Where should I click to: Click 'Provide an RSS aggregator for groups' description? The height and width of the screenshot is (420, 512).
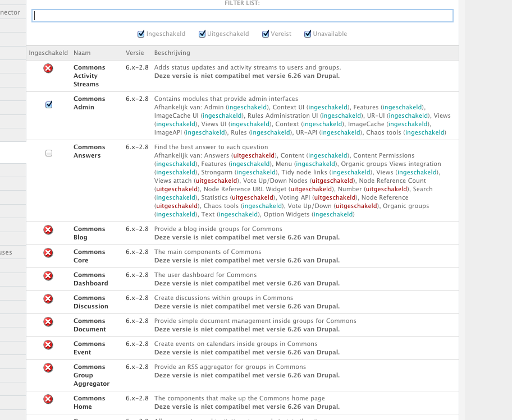click(230, 367)
